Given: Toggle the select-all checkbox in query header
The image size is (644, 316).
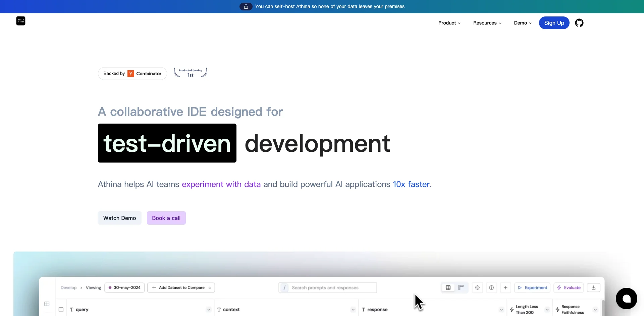Looking at the screenshot, I should point(61,310).
